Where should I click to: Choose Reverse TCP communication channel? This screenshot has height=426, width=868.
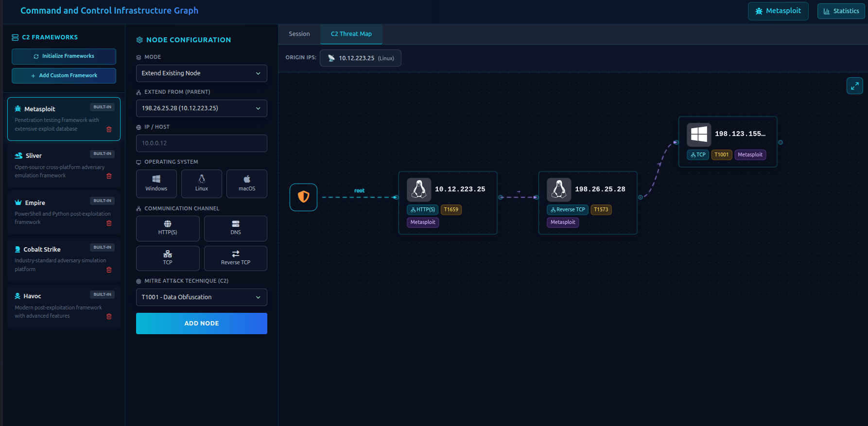click(x=236, y=258)
